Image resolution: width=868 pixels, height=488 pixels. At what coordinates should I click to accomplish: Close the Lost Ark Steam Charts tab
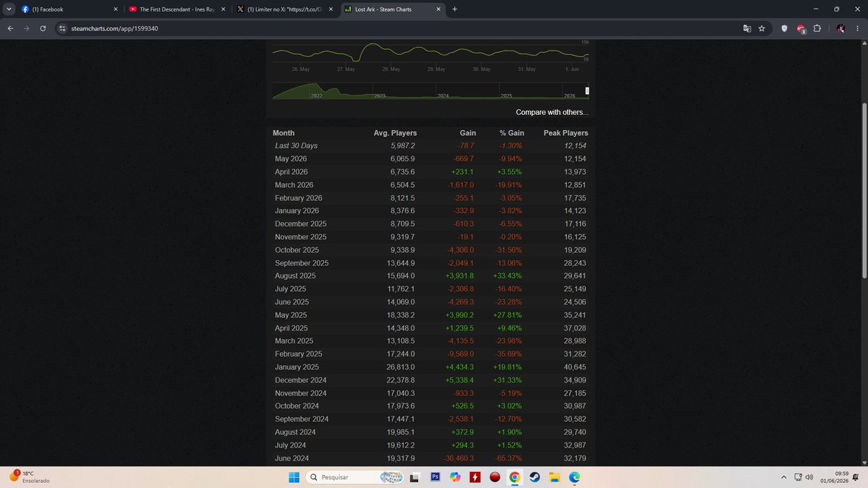[x=438, y=9]
